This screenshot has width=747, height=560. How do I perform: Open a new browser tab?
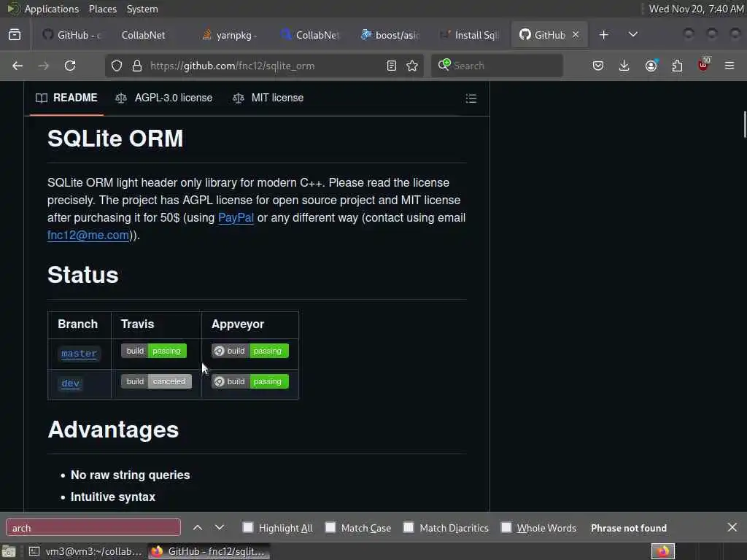click(x=603, y=35)
